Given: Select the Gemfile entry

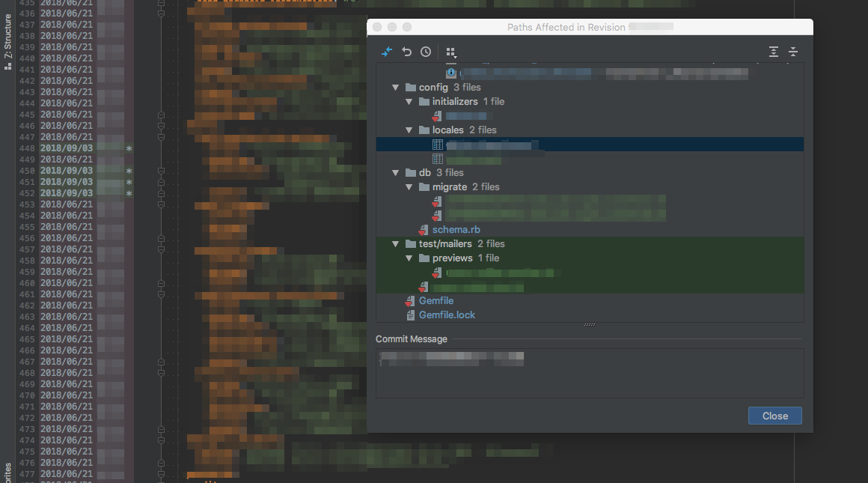Looking at the screenshot, I should (x=435, y=301).
